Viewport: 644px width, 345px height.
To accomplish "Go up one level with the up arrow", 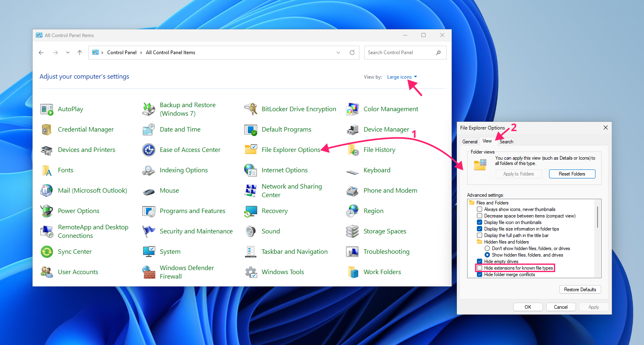I will click(80, 53).
